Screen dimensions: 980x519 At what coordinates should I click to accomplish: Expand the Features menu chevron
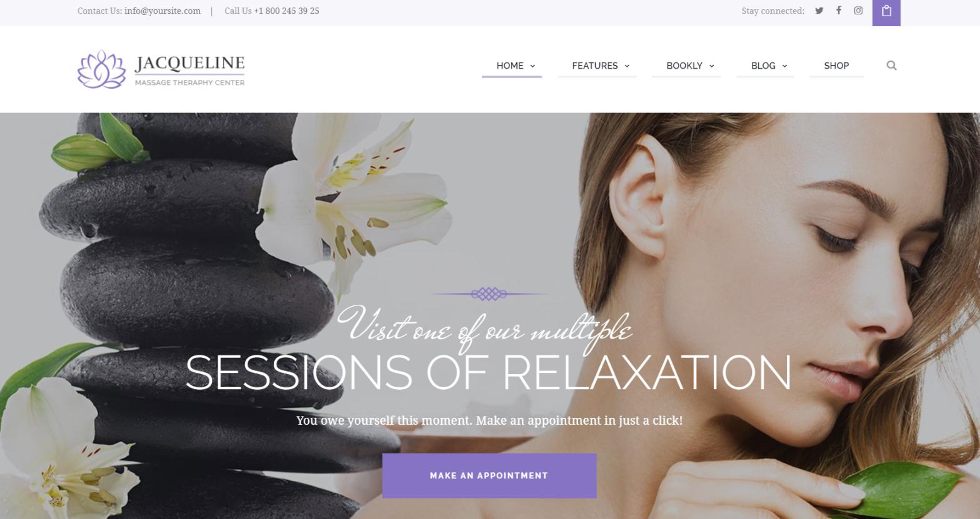(x=627, y=66)
